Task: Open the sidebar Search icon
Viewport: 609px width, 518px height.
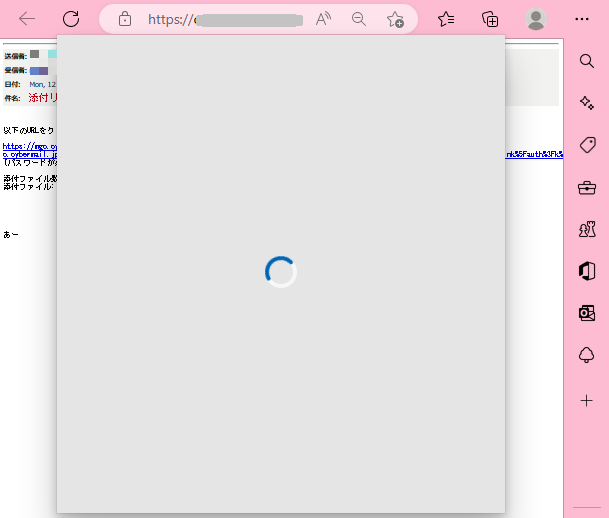Action: (x=586, y=61)
